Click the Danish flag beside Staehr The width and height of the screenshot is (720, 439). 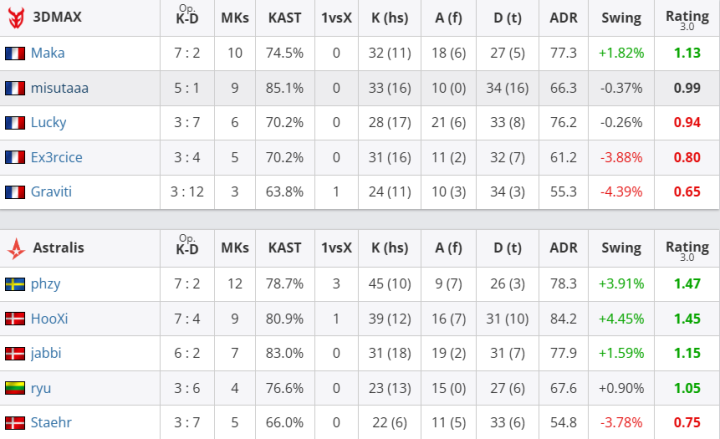coord(15,422)
